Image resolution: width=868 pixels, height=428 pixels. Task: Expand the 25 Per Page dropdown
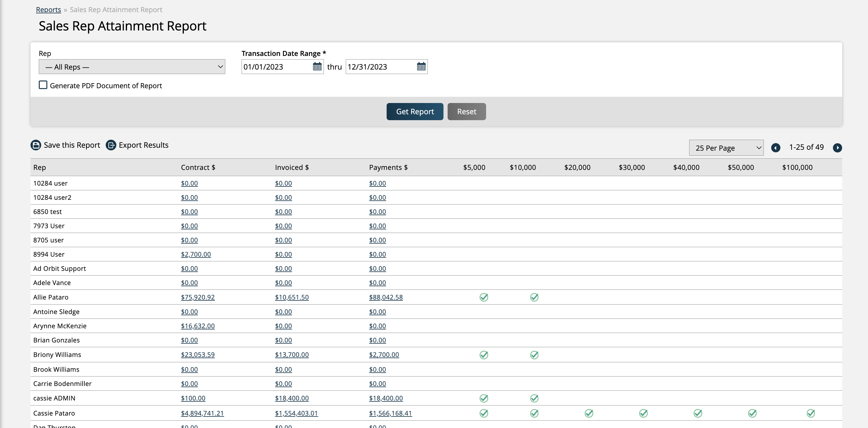(x=726, y=148)
